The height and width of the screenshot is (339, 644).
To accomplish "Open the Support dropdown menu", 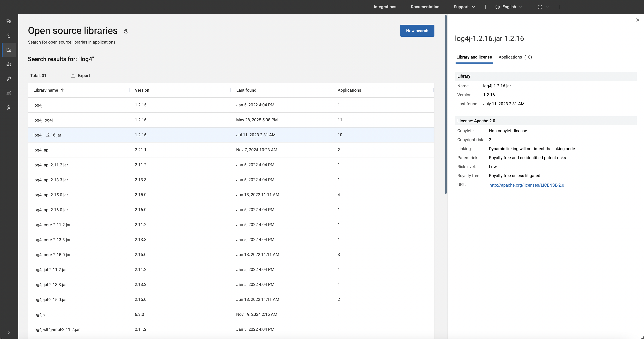I will (464, 7).
